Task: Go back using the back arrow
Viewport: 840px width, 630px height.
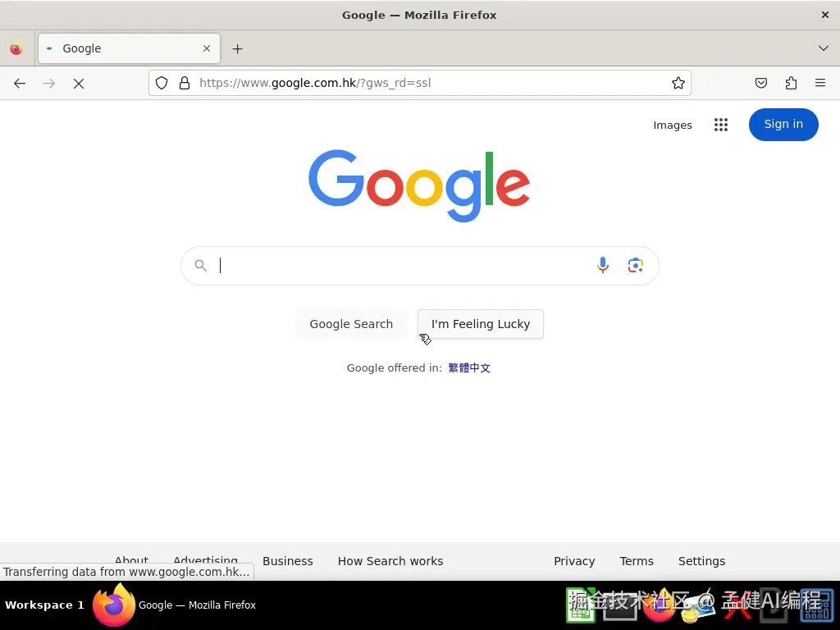Action: tap(20, 83)
